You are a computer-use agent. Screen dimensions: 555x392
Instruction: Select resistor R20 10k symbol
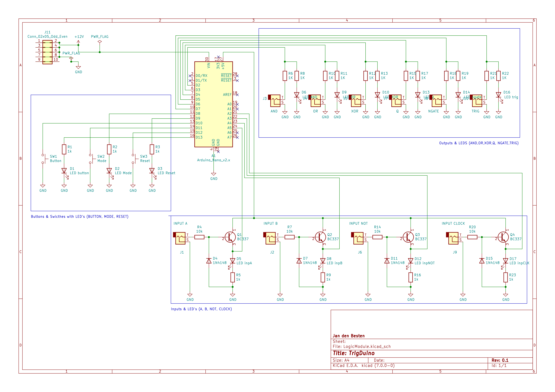(472, 237)
